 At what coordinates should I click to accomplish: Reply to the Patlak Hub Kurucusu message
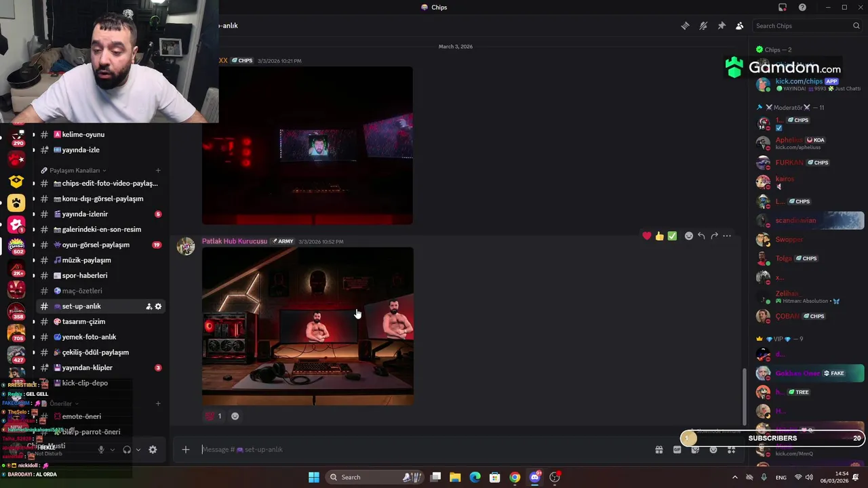(x=701, y=236)
